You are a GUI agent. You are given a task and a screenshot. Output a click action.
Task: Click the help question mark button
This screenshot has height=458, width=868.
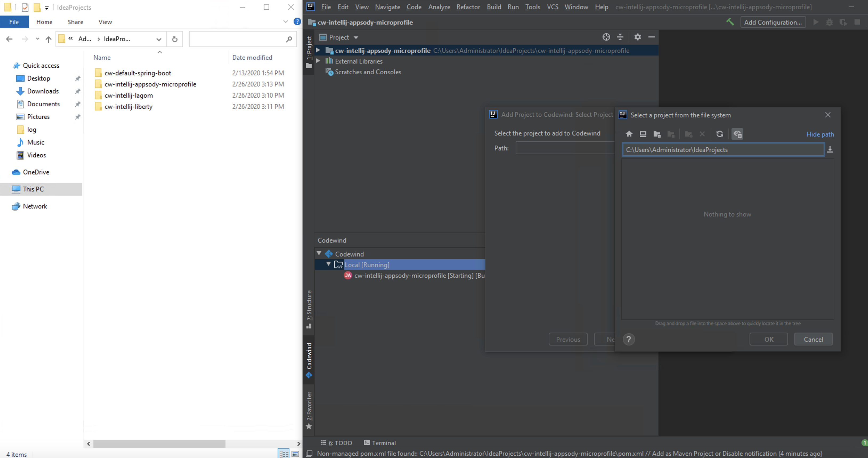coord(628,339)
